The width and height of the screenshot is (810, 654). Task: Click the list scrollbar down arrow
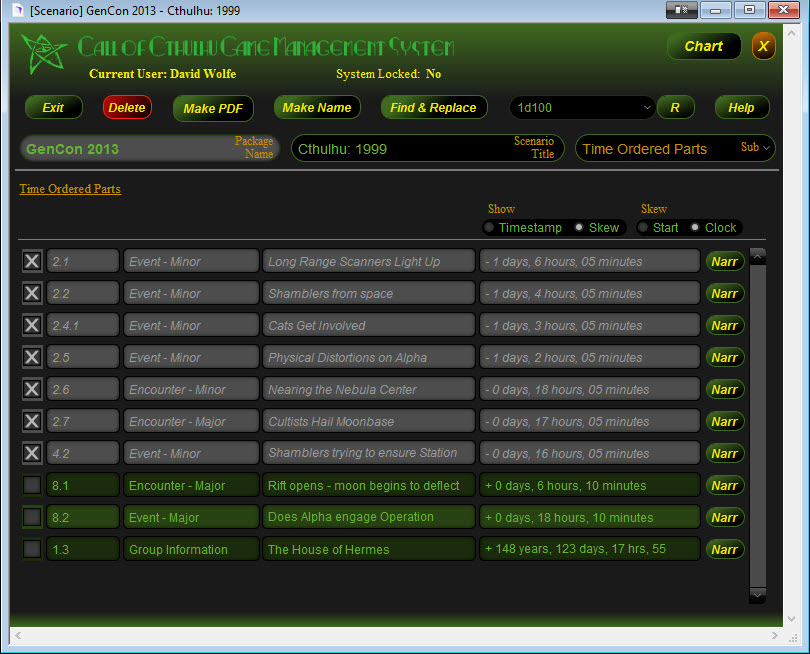click(757, 596)
